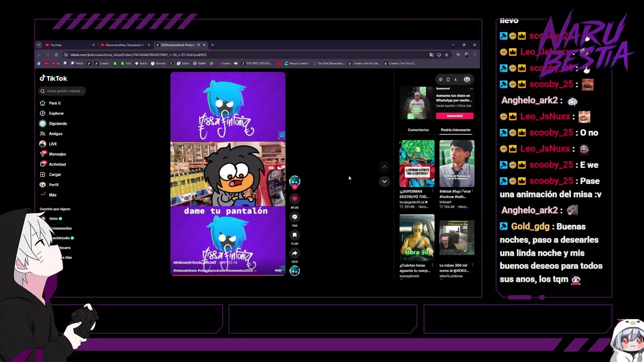Open the browser tab search dropdown
This screenshot has height=362, width=644.
coord(39,45)
